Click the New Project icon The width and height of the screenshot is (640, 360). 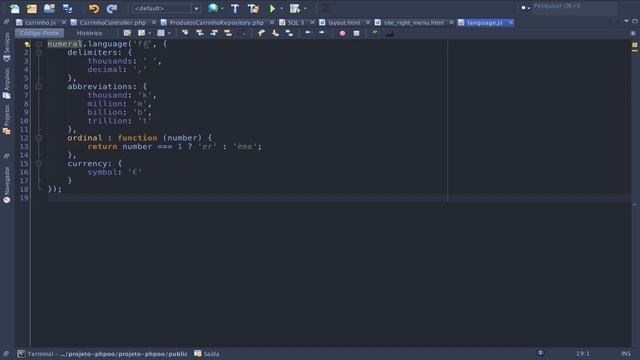coord(32,8)
